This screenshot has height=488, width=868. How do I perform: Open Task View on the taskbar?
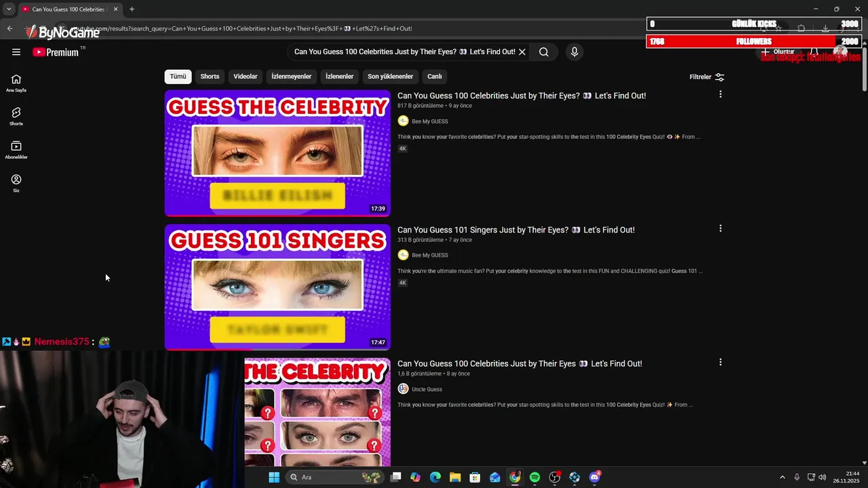(x=396, y=477)
